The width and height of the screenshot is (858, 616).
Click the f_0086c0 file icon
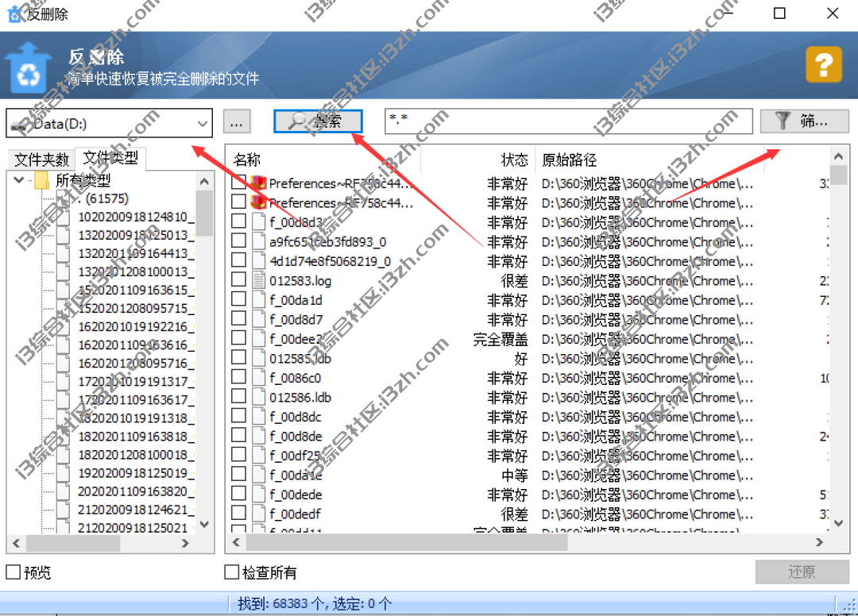[x=258, y=377]
